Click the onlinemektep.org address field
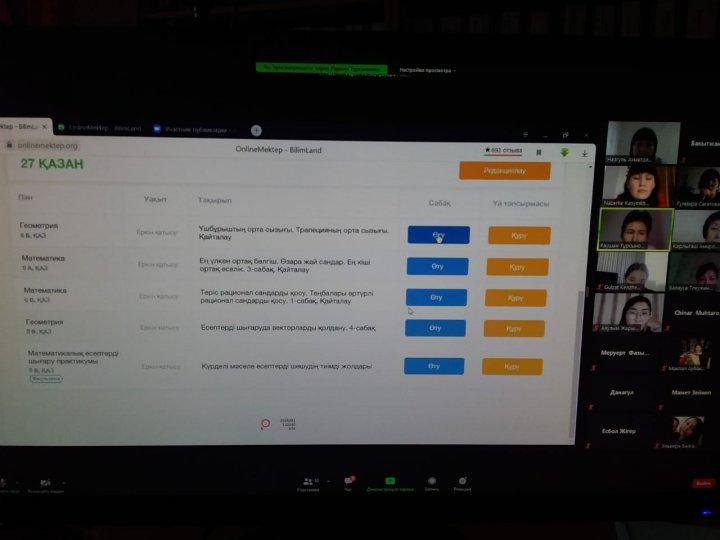The image size is (720, 540). (x=48, y=146)
